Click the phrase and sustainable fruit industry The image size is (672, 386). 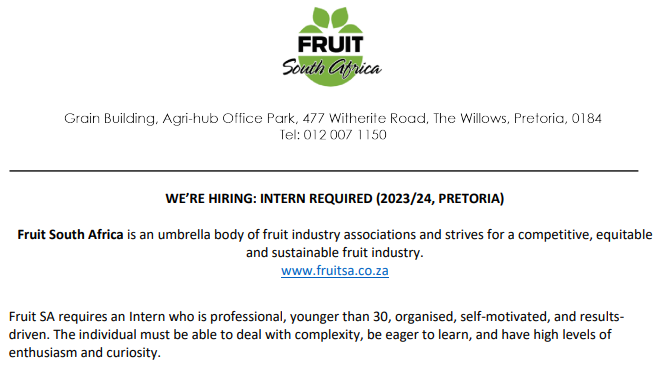click(x=335, y=253)
